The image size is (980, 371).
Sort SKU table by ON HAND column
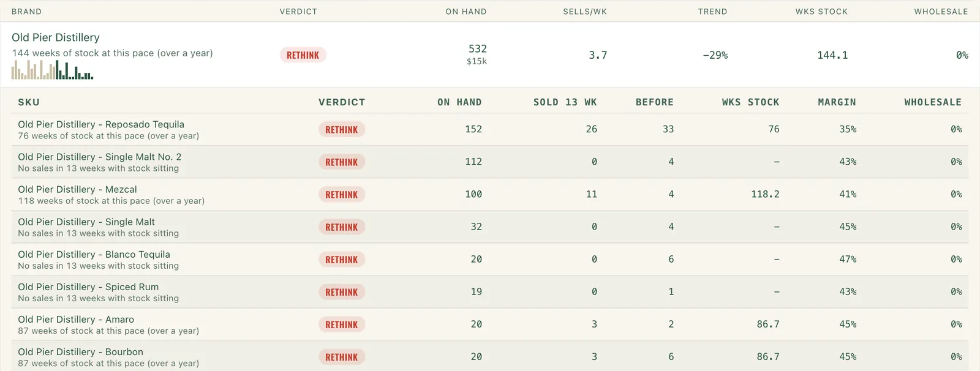click(459, 102)
